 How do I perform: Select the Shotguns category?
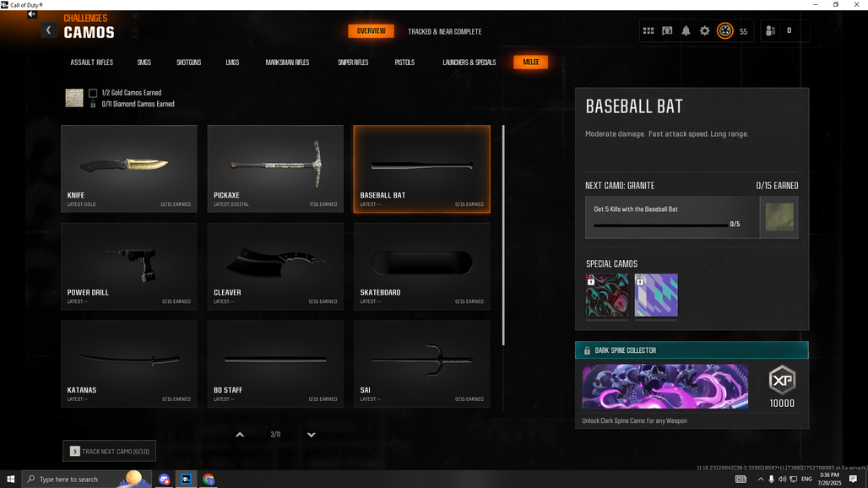(x=189, y=62)
